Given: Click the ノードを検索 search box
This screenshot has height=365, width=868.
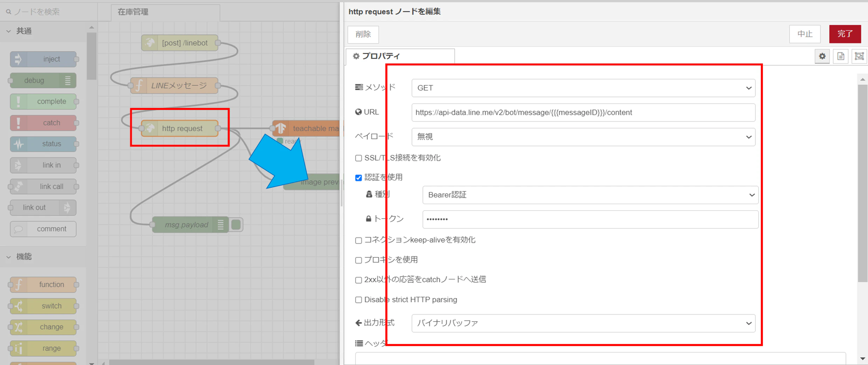Looking at the screenshot, I should pyautogui.click(x=49, y=12).
